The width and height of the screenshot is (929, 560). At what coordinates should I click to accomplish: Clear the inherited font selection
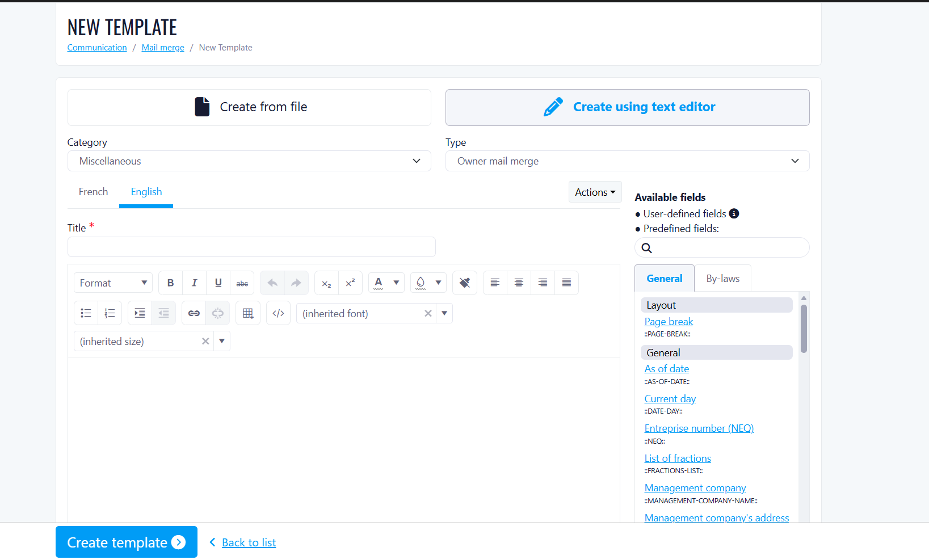coord(428,313)
